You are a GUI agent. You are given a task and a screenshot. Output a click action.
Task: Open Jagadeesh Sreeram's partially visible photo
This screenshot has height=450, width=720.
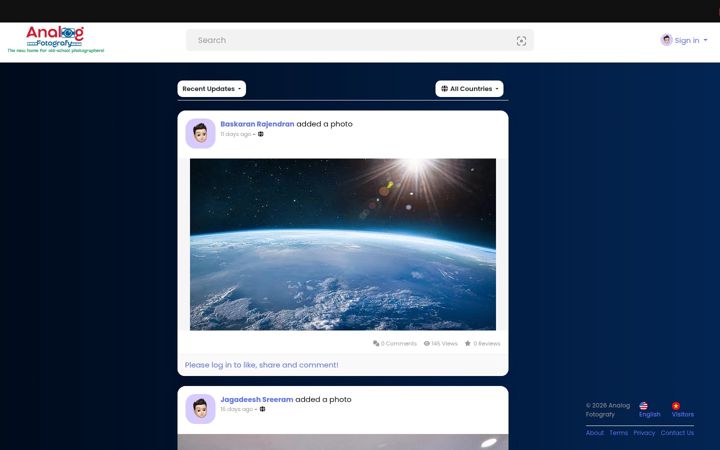[x=343, y=442]
